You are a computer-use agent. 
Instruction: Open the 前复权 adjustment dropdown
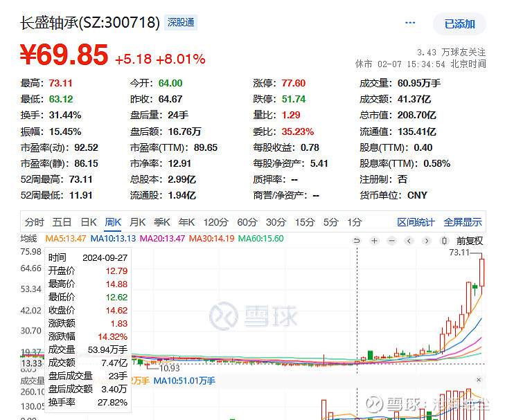[470, 241]
